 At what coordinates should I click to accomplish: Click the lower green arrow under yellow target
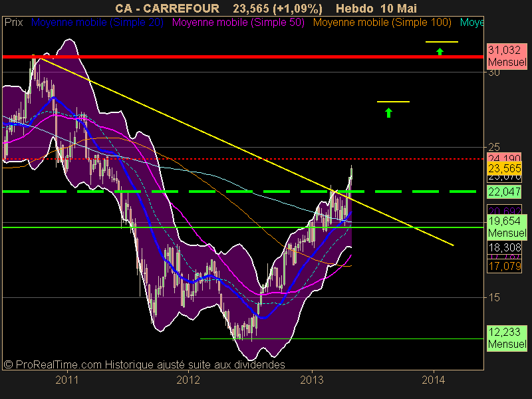point(389,112)
